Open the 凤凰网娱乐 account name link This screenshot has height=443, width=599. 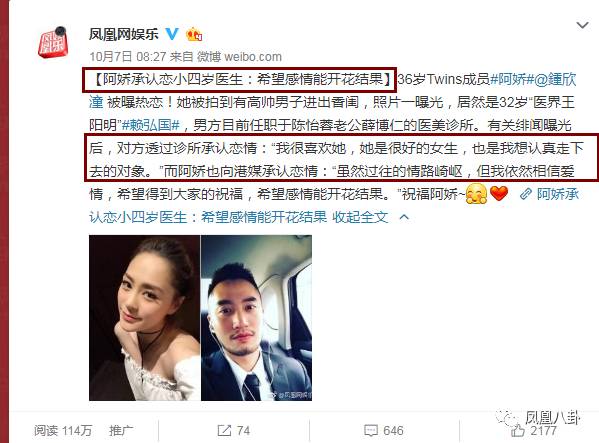tap(123, 34)
